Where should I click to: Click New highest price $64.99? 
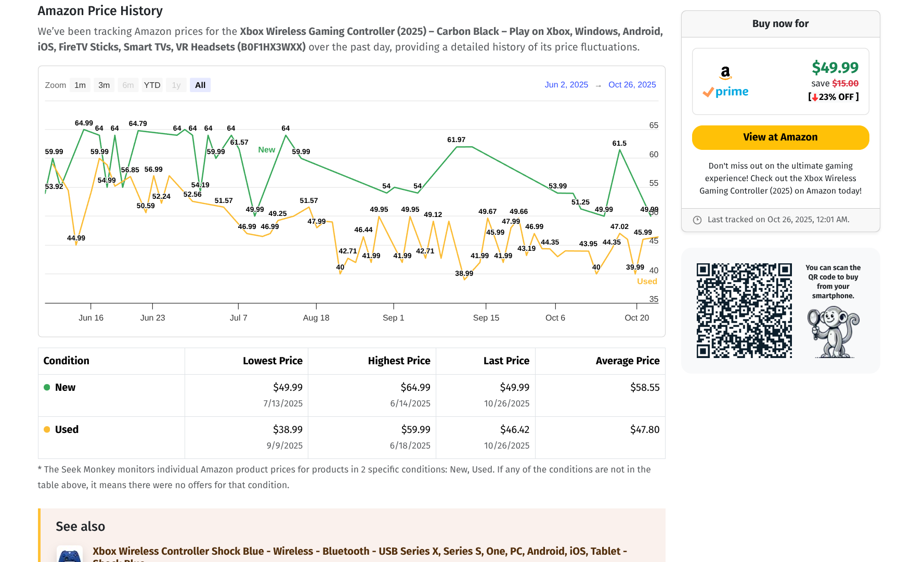415,387
